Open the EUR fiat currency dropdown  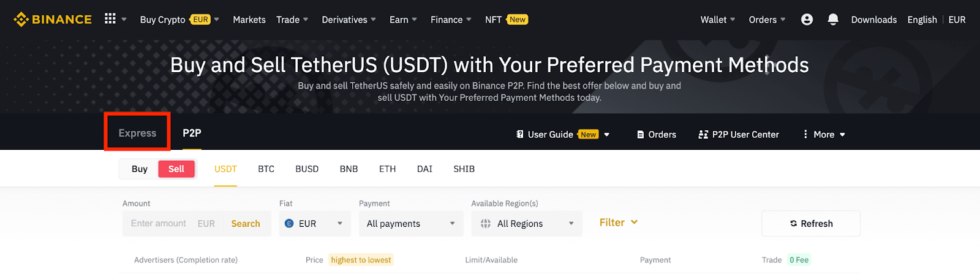tap(314, 224)
